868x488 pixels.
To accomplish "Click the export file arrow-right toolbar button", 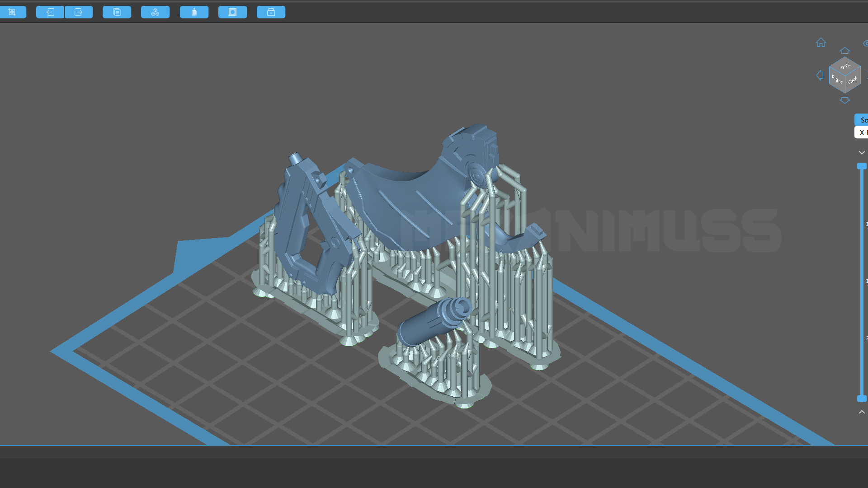I will 79,12.
